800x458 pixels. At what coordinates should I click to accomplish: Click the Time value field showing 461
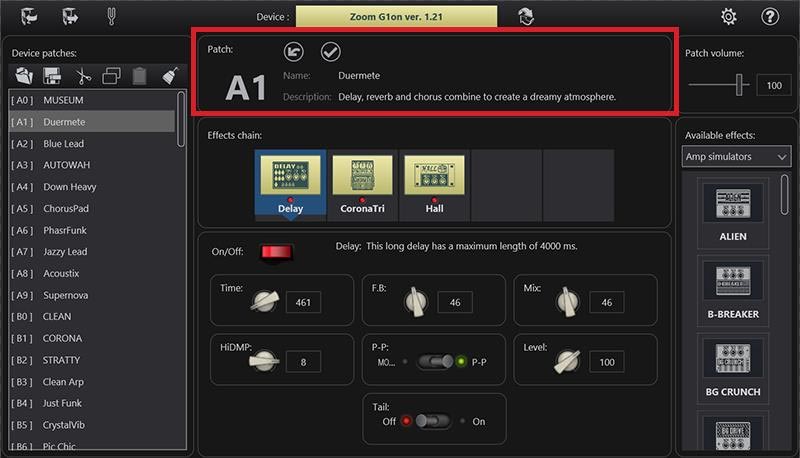pyautogui.click(x=303, y=302)
